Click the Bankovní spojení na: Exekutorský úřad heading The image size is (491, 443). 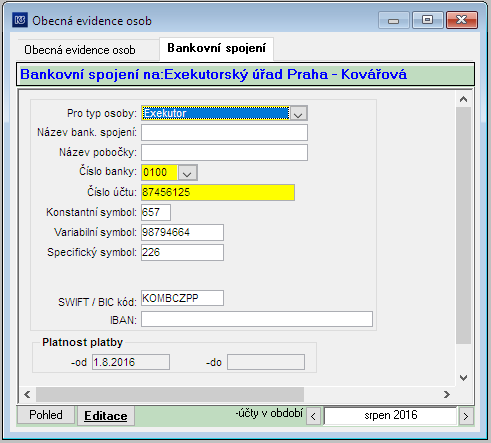click(213, 74)
